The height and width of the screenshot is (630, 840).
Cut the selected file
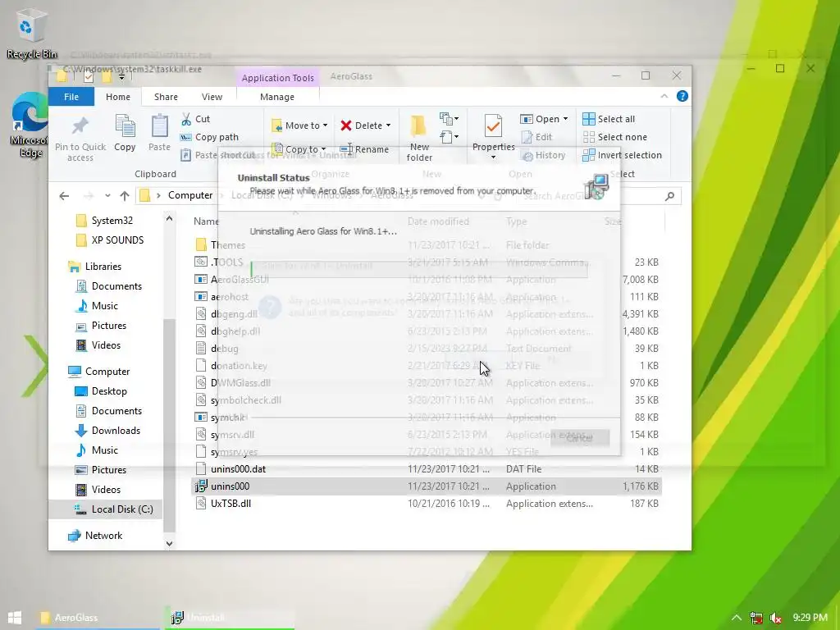coord(195,119)
